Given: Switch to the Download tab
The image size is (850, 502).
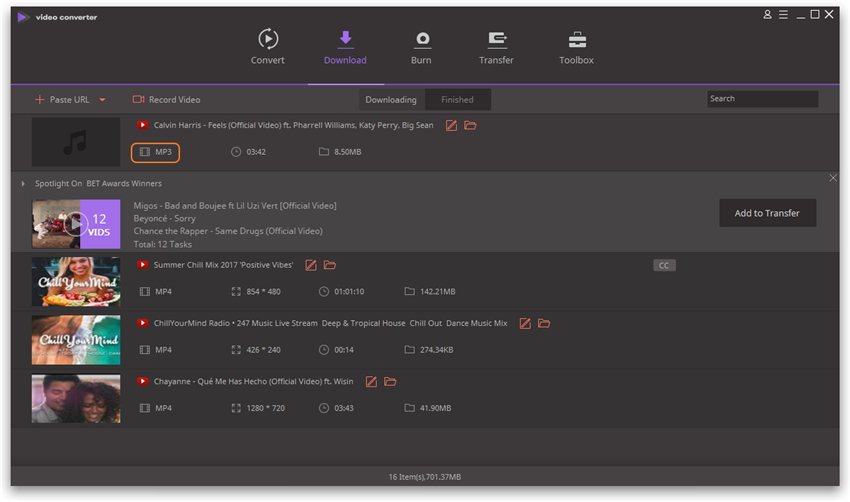Looking at the screenshot, I should [x=345, y=47].
